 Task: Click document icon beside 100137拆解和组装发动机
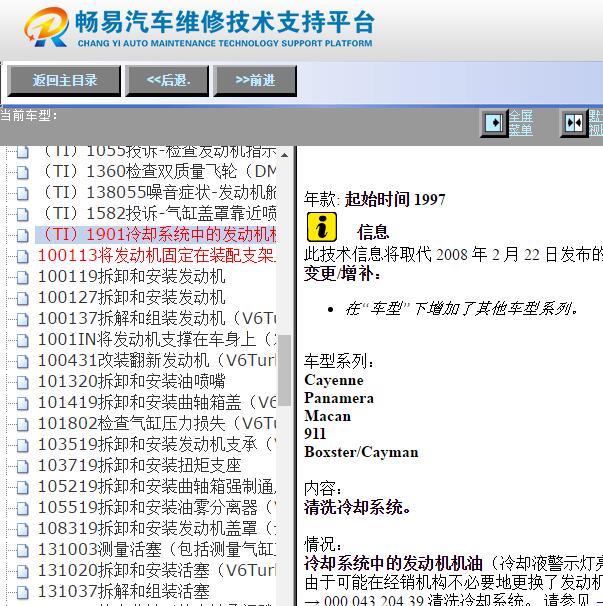pyautogui.click(x=22, y=320)
